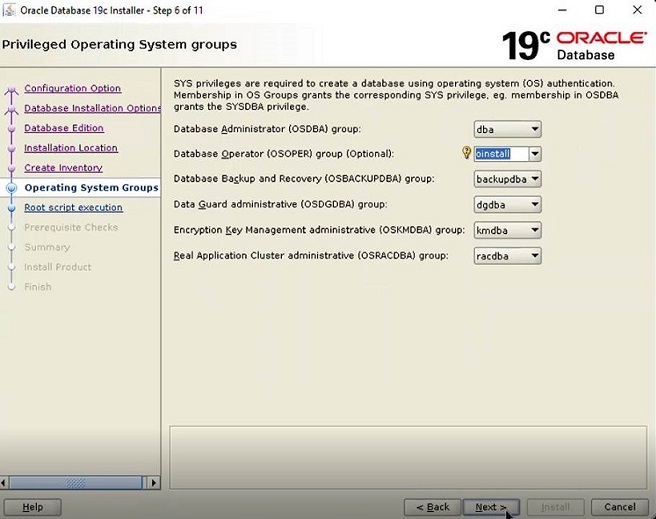Click the Data Guard administrative group label
This screenshot has height=519, width=656.
coord(280,204)
